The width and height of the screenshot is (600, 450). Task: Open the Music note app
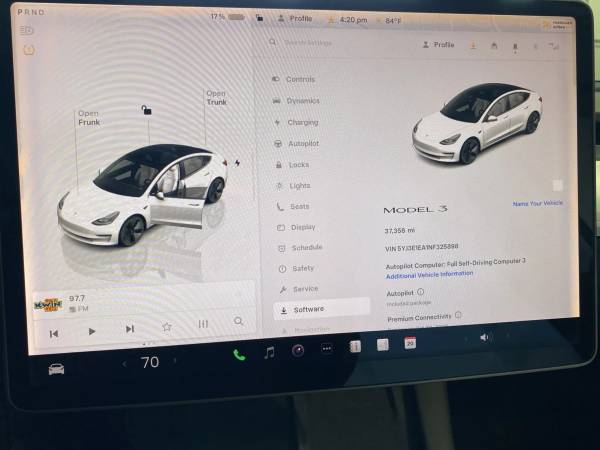pos(268,352)
